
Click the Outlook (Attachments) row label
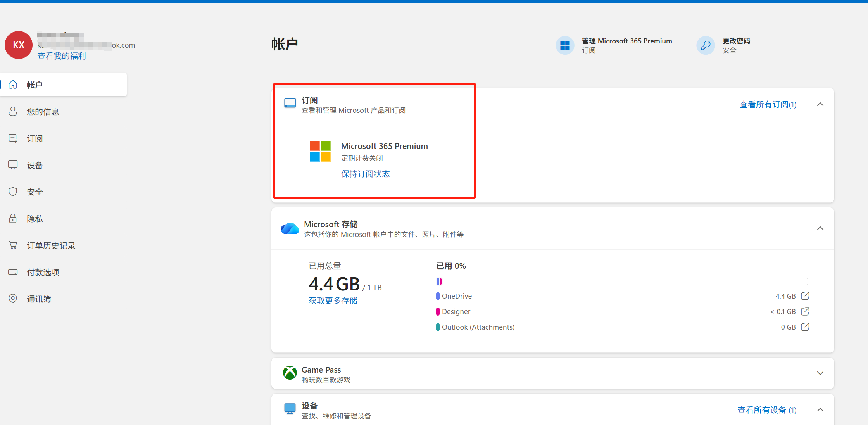click(478, 327)
